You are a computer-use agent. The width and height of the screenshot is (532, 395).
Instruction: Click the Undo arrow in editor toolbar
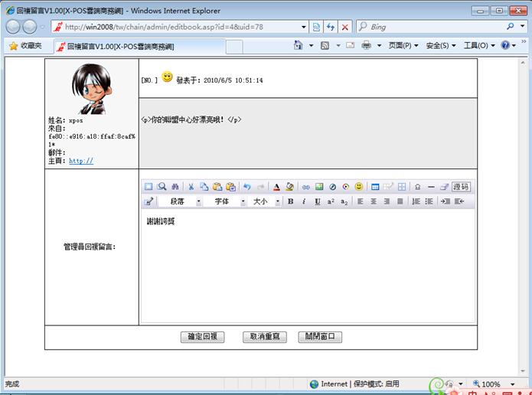[x=246, y=187]
